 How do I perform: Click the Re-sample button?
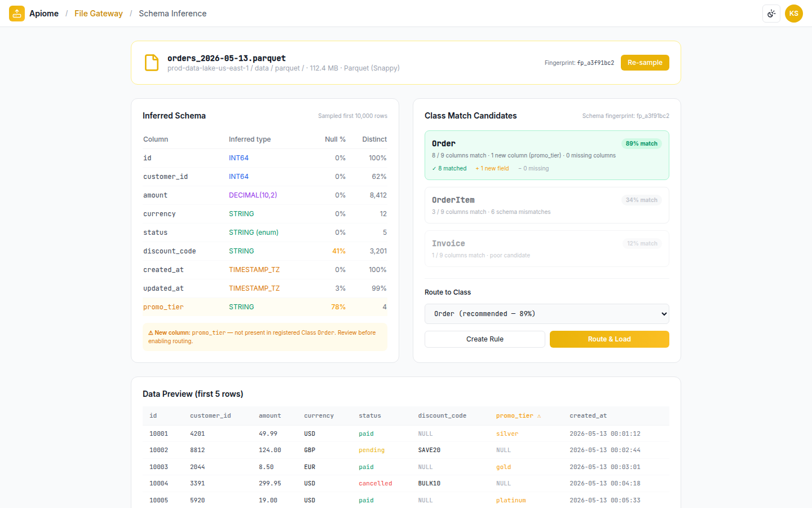pyautogui.click(x=645, y=63)
